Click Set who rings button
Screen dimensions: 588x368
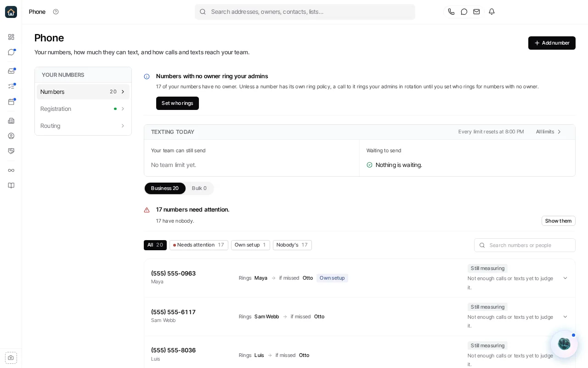point(177,103)
